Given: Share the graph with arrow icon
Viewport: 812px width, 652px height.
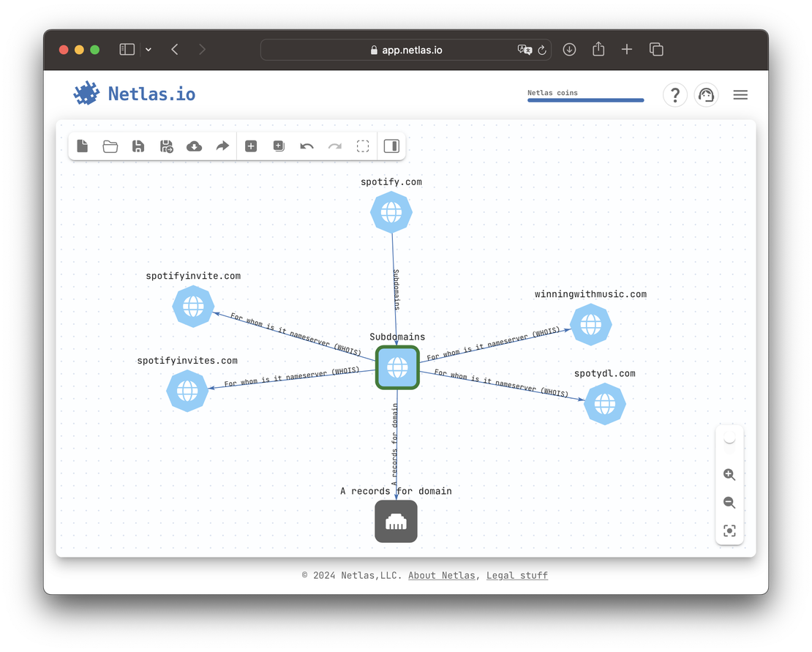Looking at the screenshot, I should 222,146.
